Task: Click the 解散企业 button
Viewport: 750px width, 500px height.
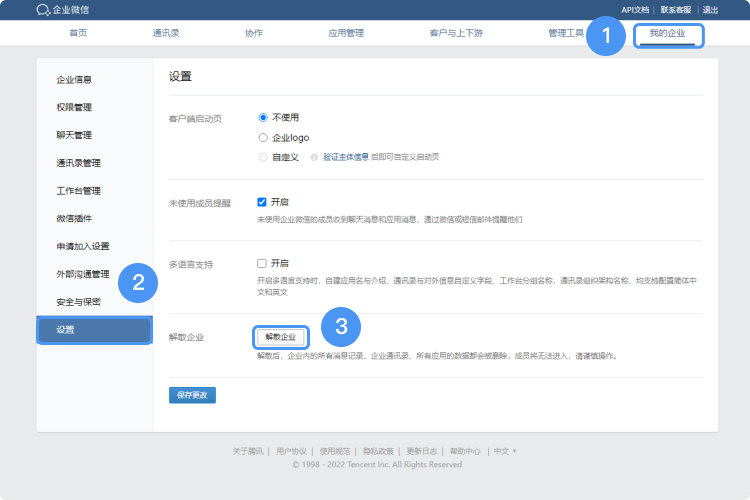Action: [280, 337]
